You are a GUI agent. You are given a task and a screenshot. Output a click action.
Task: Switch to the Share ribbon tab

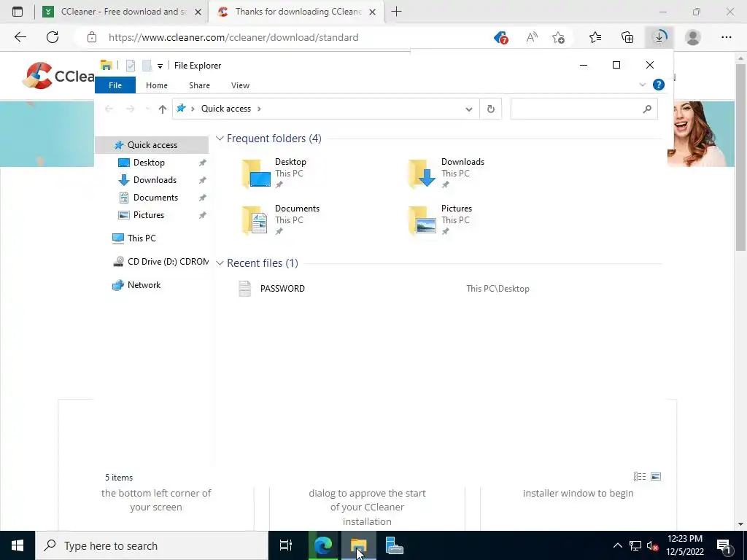(199, 85)
